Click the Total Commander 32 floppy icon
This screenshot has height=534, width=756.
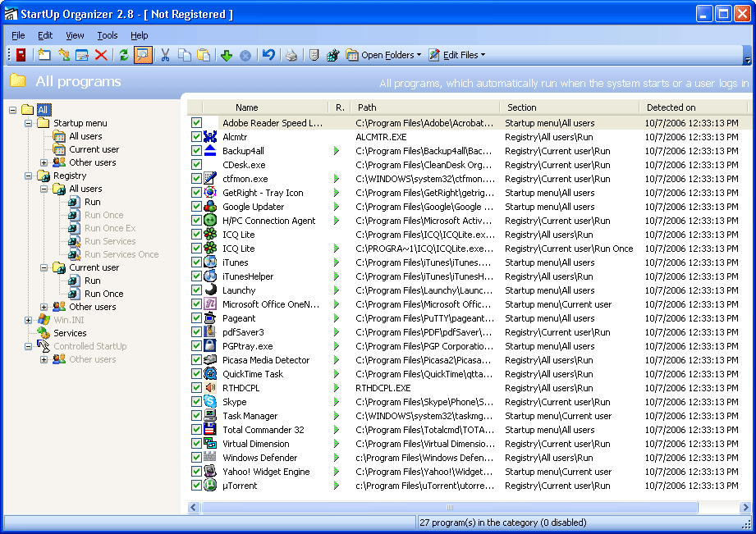click(x=210, y=430)
